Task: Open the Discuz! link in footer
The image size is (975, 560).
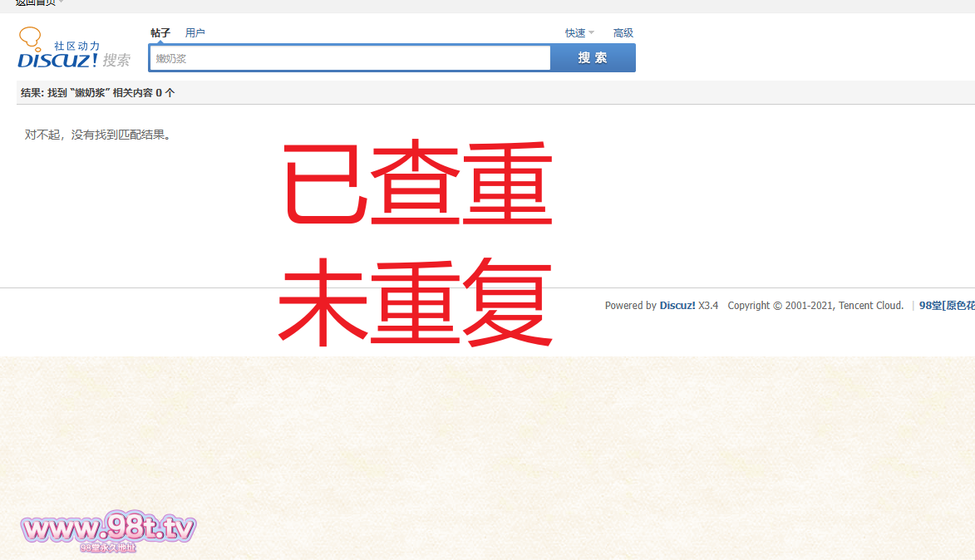Action: [677, 306]
